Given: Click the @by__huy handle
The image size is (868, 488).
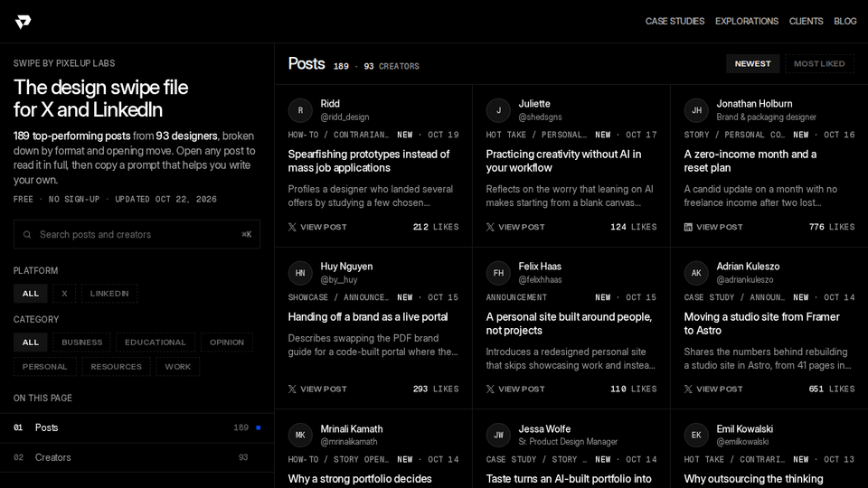Looking at the screenshot, I should [x=339, y=279].
